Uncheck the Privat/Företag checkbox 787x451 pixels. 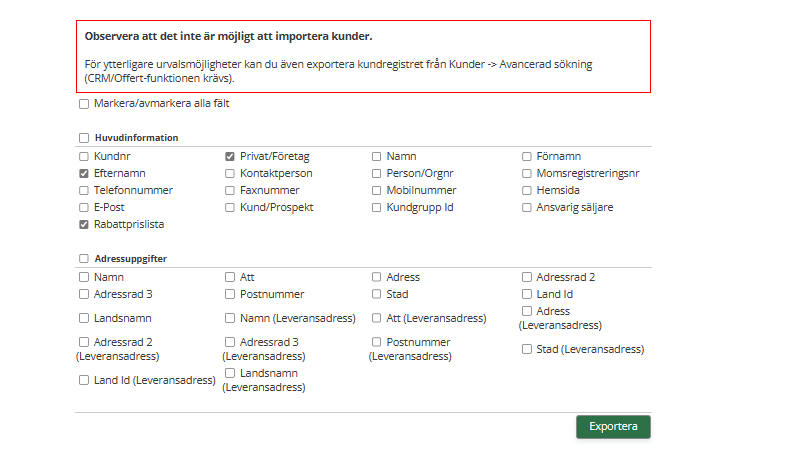(230, 157)
